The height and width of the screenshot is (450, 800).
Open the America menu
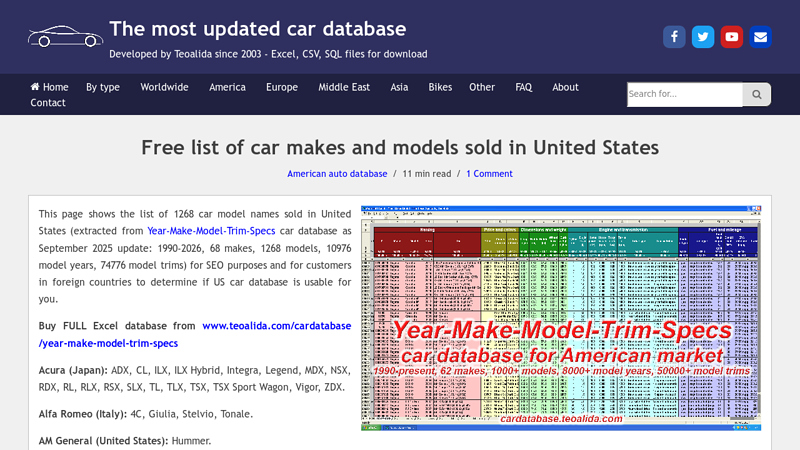(x=227, y=87)
